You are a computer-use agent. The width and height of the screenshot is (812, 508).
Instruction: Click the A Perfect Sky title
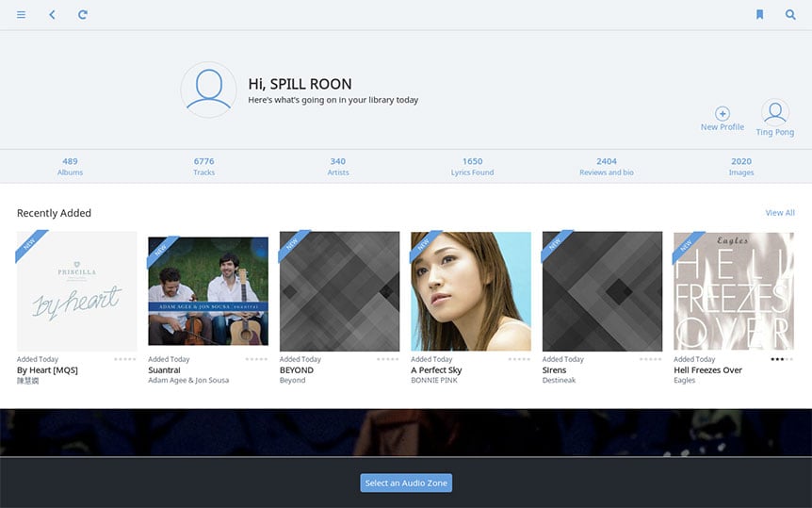pos(436,370)
